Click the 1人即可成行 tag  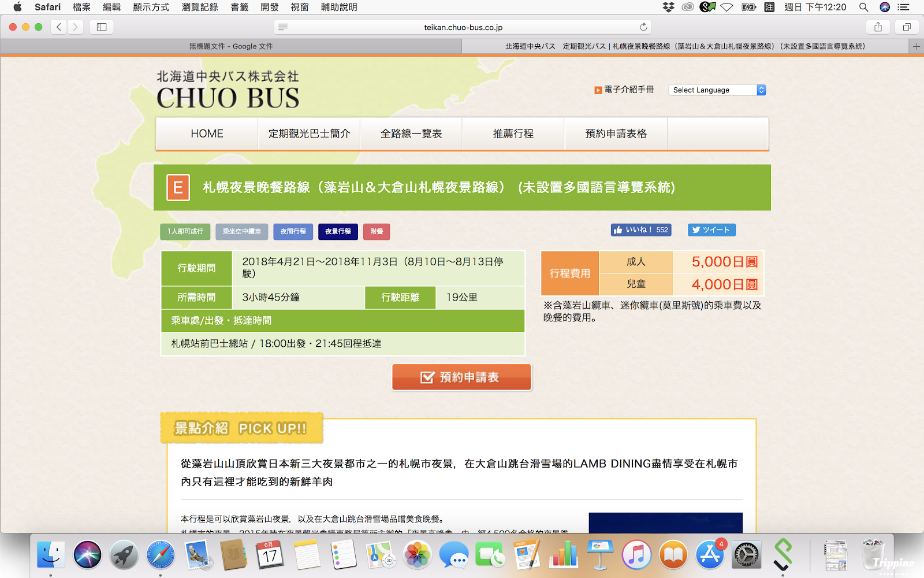pos(185,232)
